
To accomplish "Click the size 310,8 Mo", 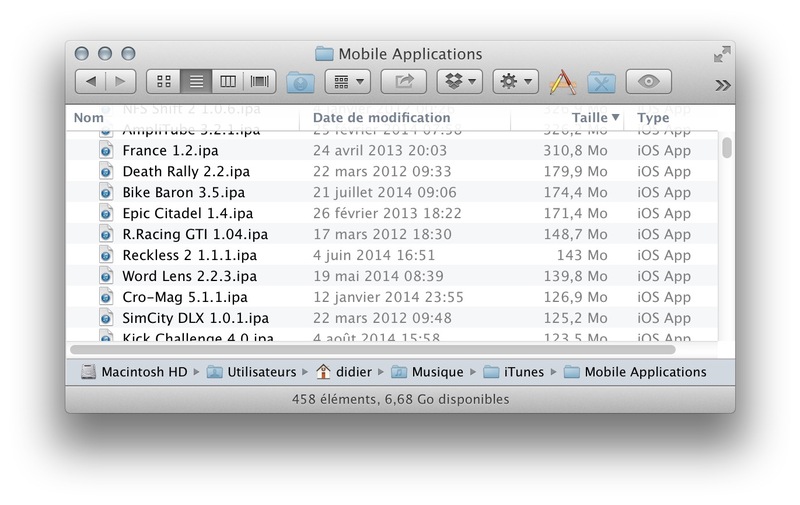I will (x=576, y=151).
